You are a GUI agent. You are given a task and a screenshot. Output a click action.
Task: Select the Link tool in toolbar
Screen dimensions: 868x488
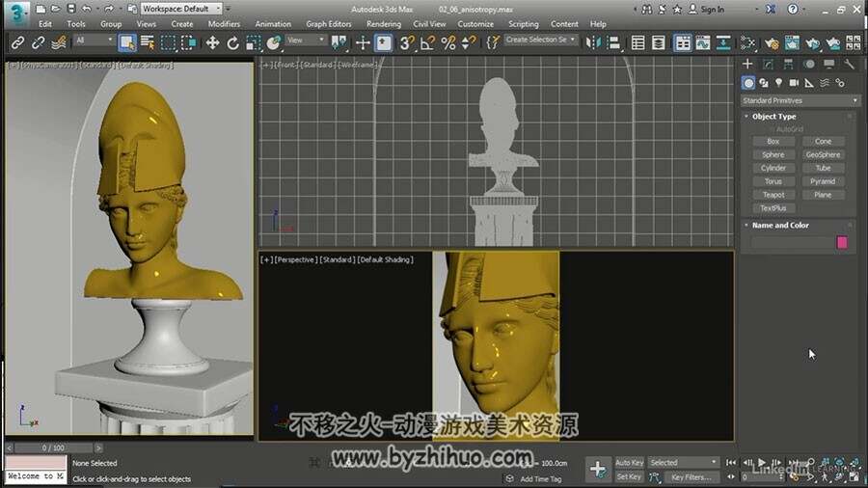17,42
